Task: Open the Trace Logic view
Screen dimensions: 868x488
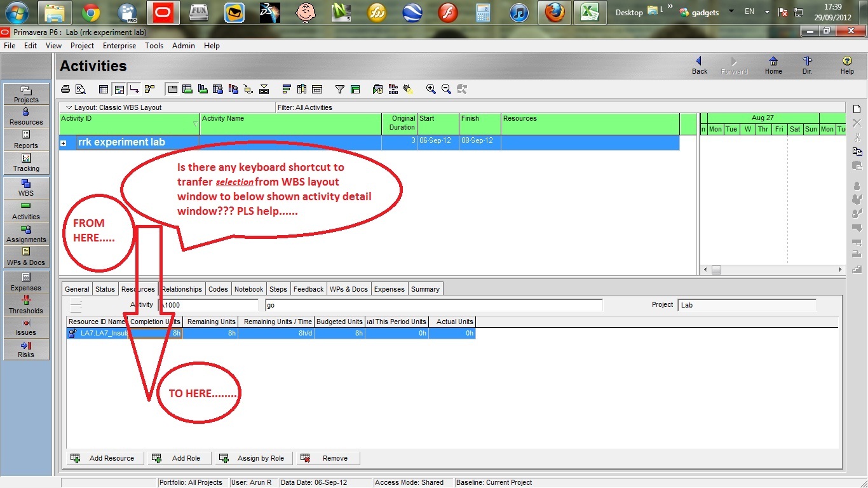Action: tap(248, 89)
